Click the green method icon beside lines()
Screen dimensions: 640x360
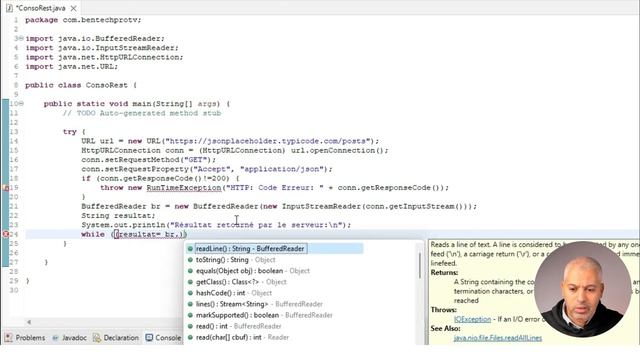coord(190,304)
